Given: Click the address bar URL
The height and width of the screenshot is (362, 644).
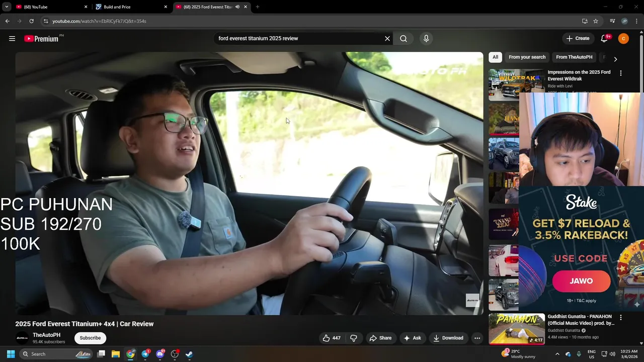Looking at the screenshot, I should 99,21.
